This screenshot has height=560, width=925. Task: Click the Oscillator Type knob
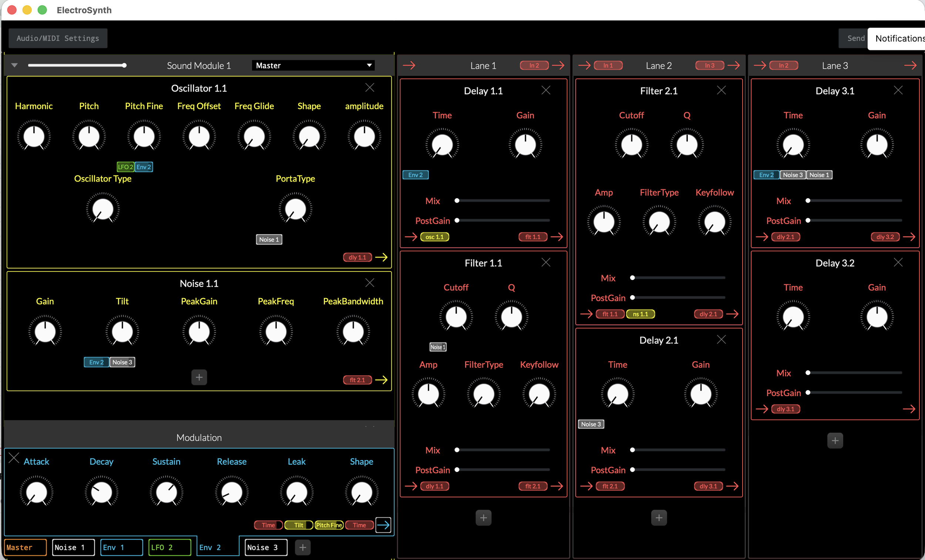coord(102,209)
